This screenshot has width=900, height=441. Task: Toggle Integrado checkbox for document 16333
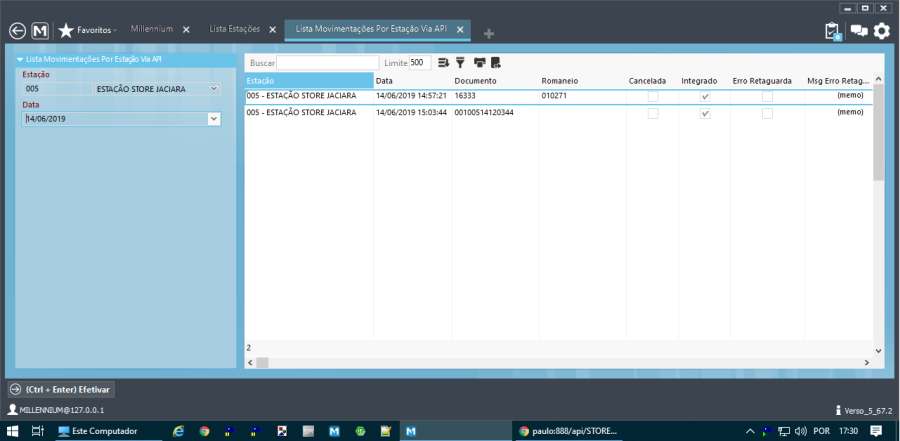coord(705,96)
